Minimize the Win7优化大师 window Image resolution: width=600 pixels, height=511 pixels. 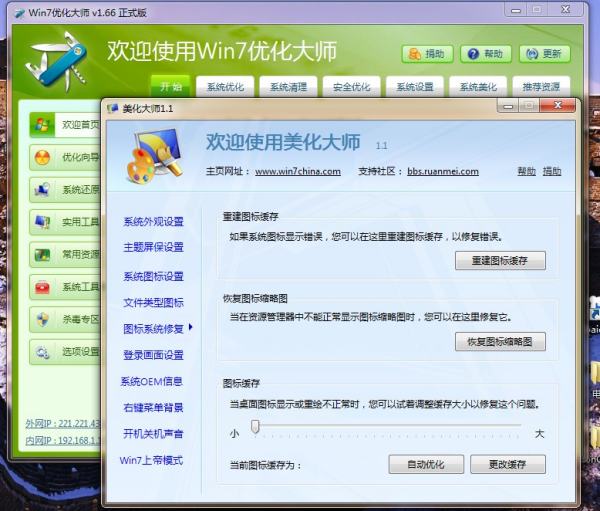[516, 10]
